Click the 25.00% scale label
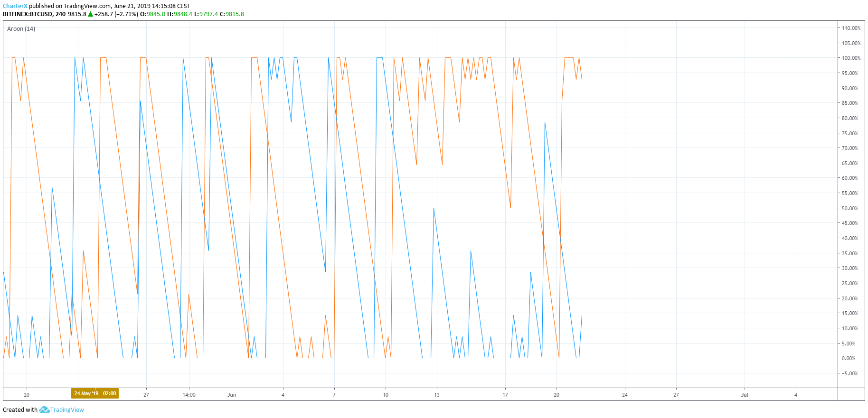The height and width of the screenshot is (418, 868). [849, 283]
